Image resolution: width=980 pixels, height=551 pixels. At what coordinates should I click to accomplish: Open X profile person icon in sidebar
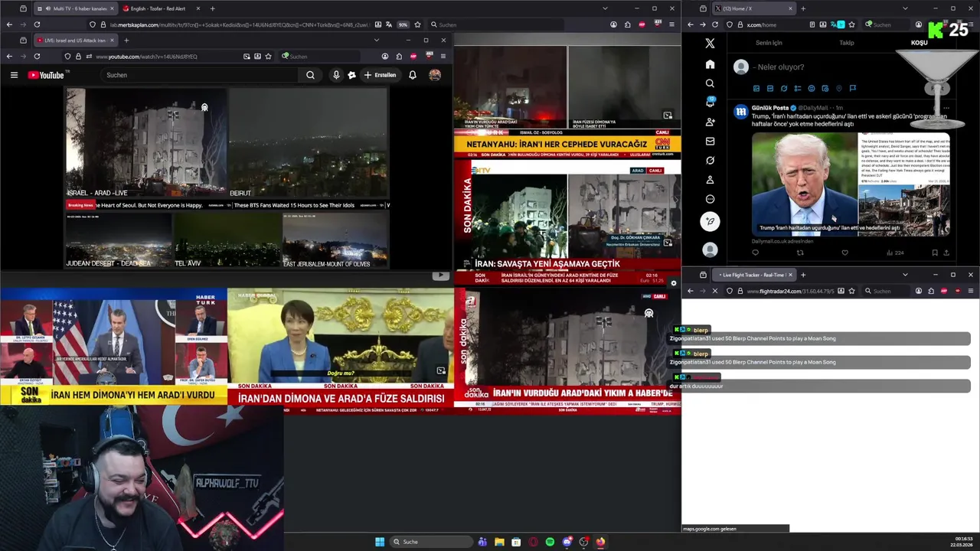(x=710, y=180)
